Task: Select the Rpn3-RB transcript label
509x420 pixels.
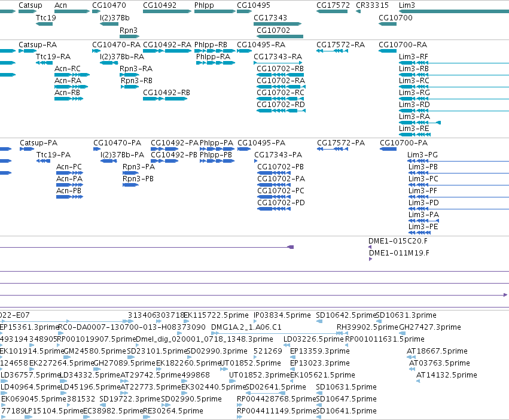Action: tap(136, 81)
